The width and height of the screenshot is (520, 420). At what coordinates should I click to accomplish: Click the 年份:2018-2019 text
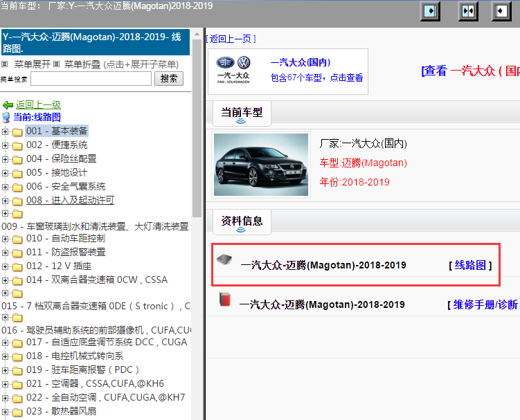pos(355,182)
